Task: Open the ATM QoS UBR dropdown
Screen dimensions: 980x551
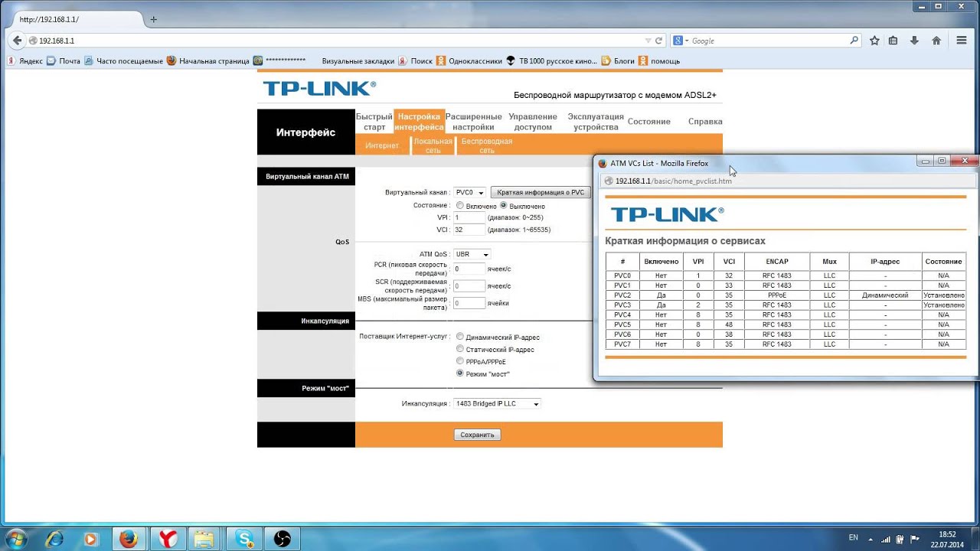Action: (x=472, y=254)
